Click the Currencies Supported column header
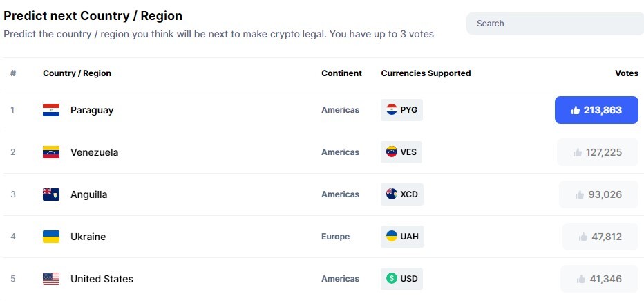 [x=426, y=73]
